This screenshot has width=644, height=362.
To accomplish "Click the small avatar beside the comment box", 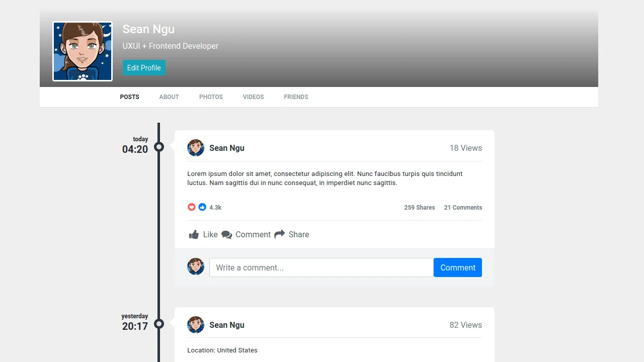I will click(x=196, y=266).
